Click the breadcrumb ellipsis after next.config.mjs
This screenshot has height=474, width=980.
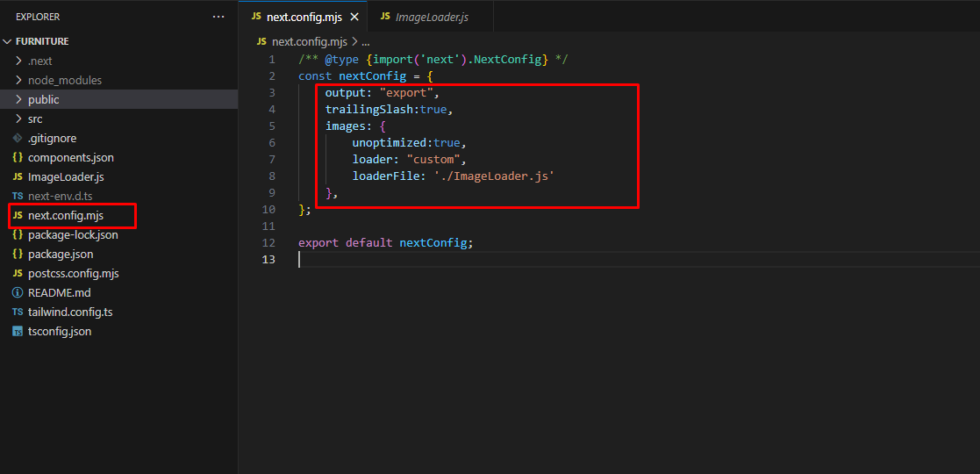pos(366,41)
